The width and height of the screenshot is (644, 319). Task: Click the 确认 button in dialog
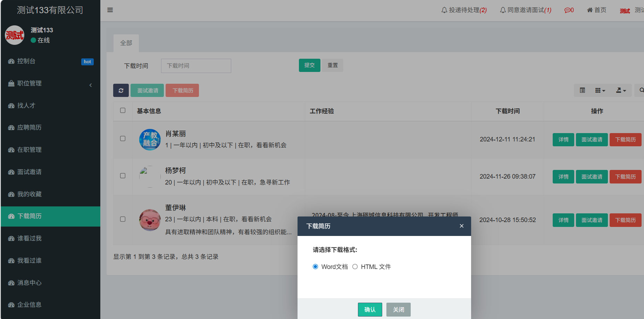[x=370, y=309]
